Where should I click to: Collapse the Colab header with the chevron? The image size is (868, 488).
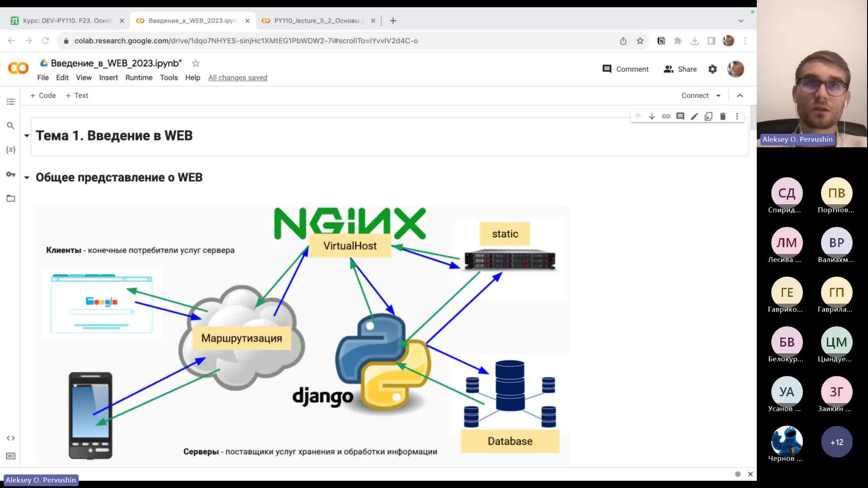coord(740,96)
